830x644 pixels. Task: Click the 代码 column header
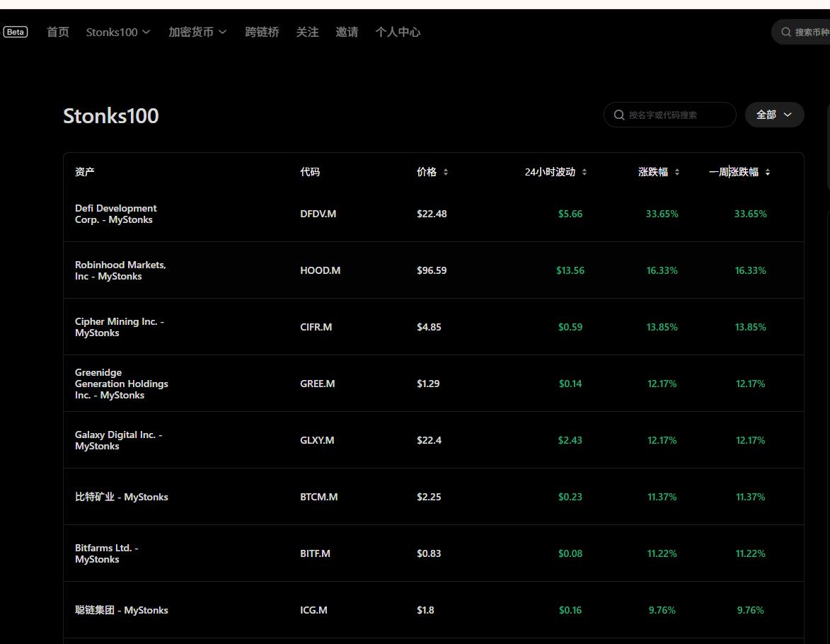310,172
